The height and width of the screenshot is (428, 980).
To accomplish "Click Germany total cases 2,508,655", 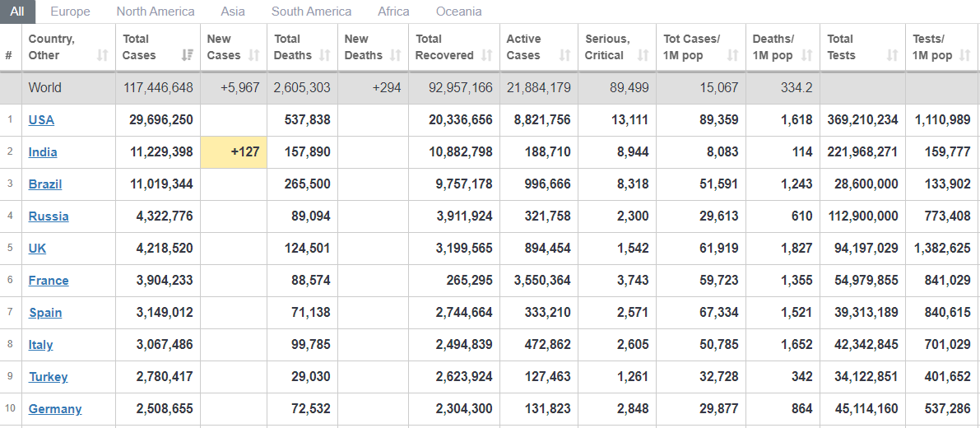I will (x=165, y=409).
